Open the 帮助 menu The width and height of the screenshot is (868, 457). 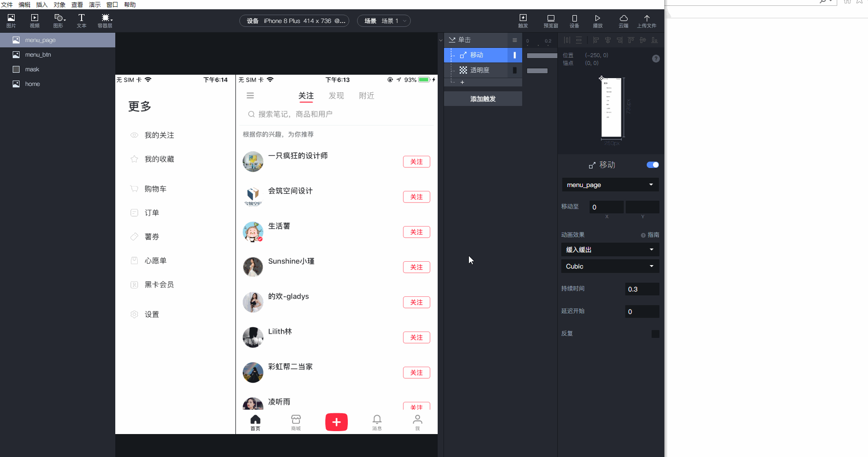point(130,5)
